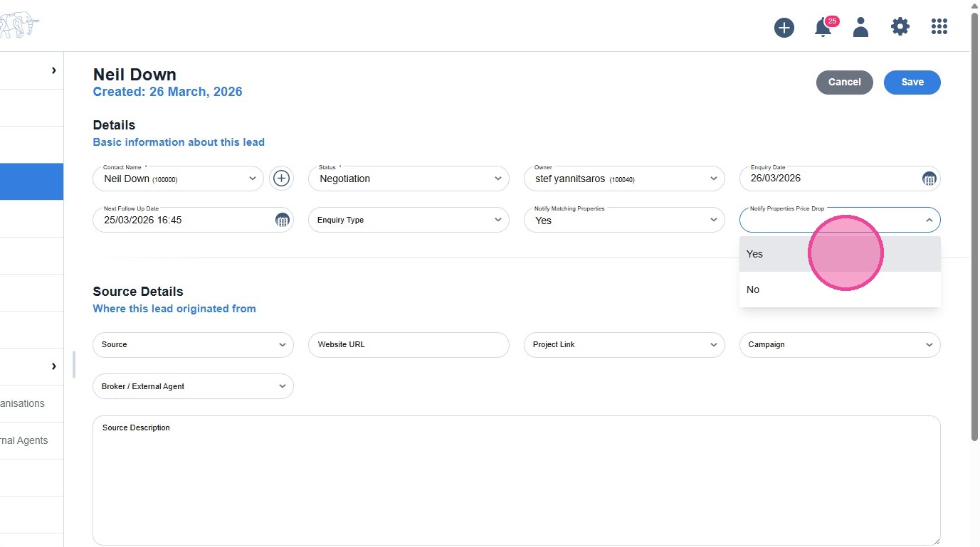Screen dimensions: 980x547
Task: Open the Status dropdown showing Negotiation
Action: pos(409,179)
